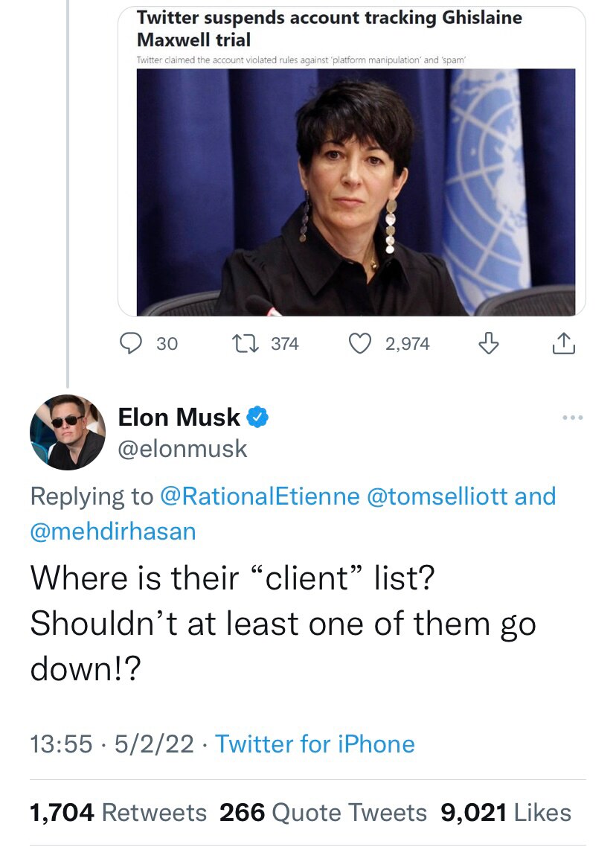Expand sharing options with the share arrow
Image resolution: width=616 pixels, height=850 pixels.
[563, 343]
